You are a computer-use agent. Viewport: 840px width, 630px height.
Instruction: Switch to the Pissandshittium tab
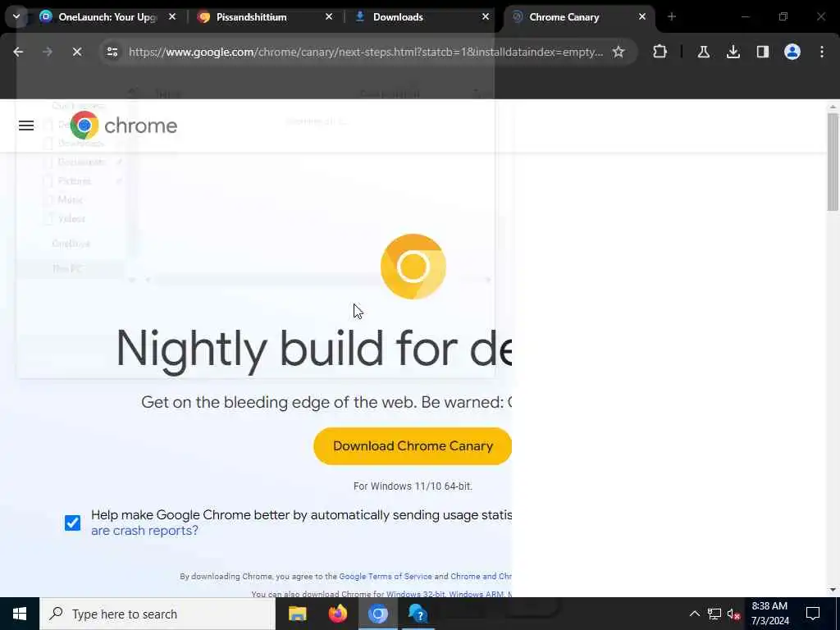pos(265,17)
